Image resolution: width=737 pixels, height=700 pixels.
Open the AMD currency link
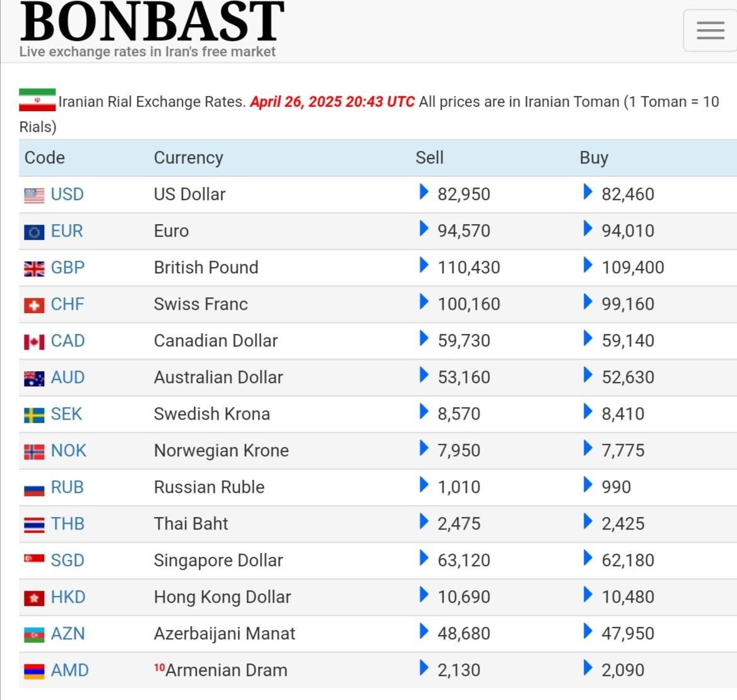point(69,671)
